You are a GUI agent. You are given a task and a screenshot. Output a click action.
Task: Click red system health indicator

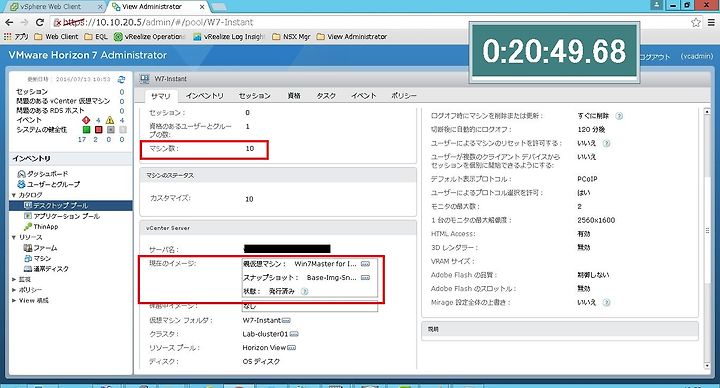pyautogui.click(x=98, y=130)
